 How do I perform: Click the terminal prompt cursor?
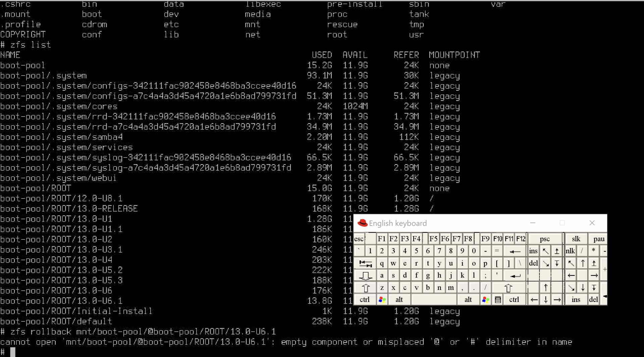point(13,352)
